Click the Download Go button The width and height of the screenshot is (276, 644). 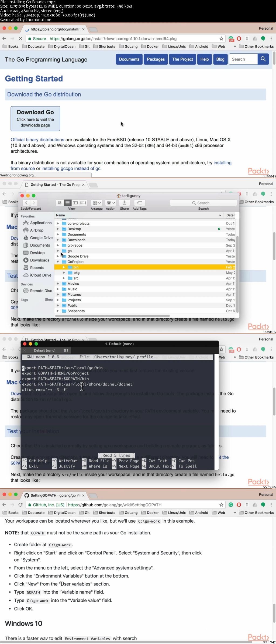(35, 118)
